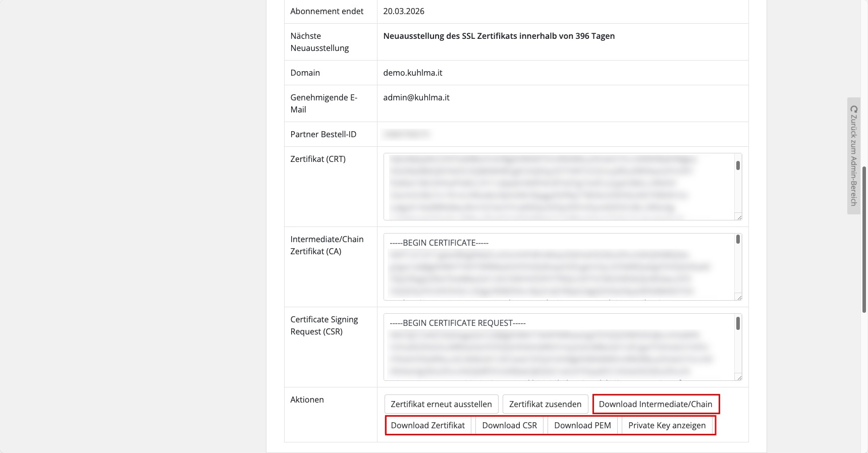Click the blurred Partner Bestell-ID value
Viewport: 868px width, 453px height.
pyautogui.click(x=407, y=134)
